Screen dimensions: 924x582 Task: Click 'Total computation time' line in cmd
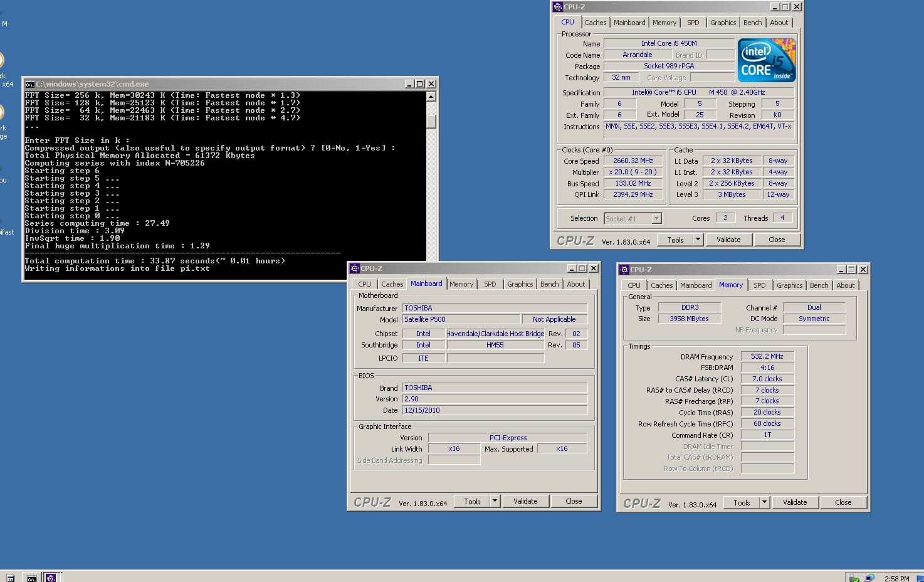[155, 261]
